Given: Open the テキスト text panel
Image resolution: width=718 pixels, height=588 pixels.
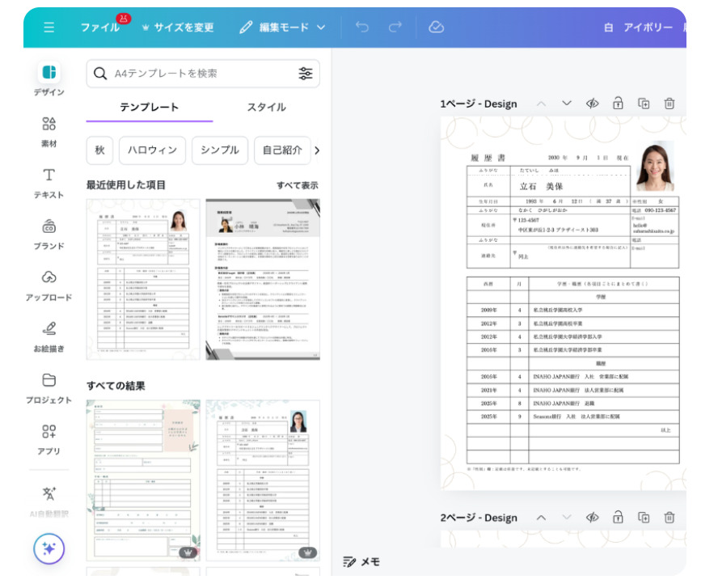Looking at the screenshot, I should (49, 183).
